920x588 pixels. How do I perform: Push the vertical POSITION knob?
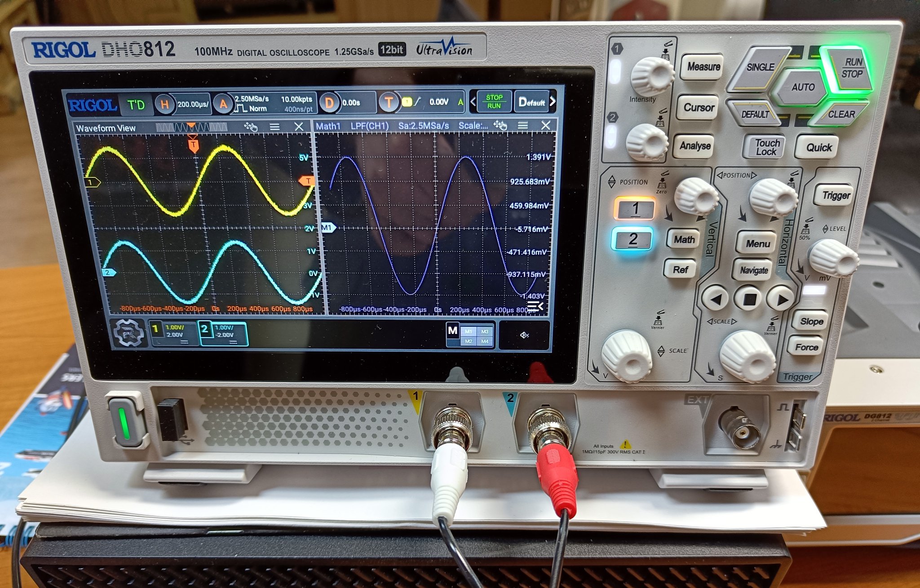click(x=696, y=197)
